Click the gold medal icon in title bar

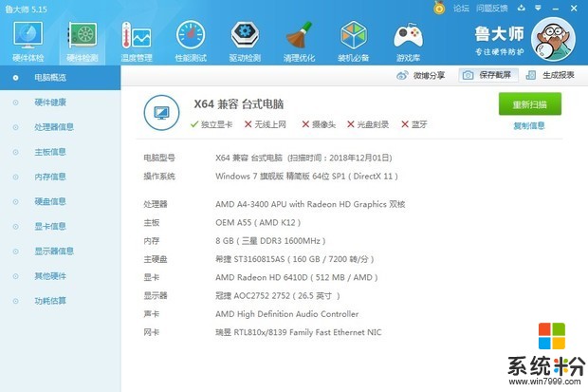point(439,8)
